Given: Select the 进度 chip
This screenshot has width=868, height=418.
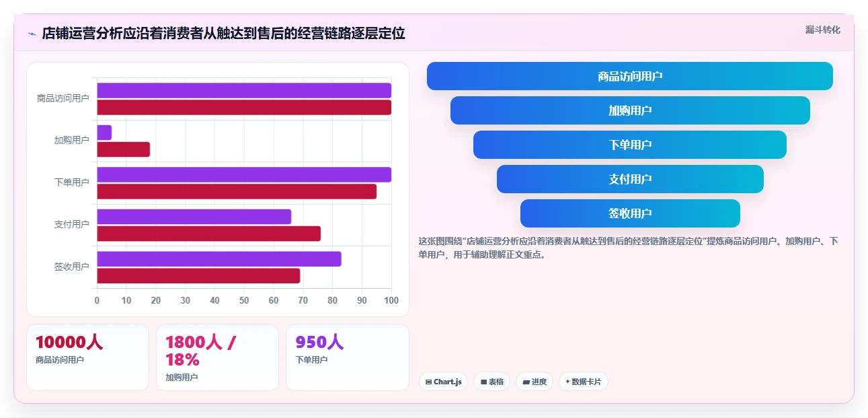Looking at the screenshot, I should click(535, 382).
